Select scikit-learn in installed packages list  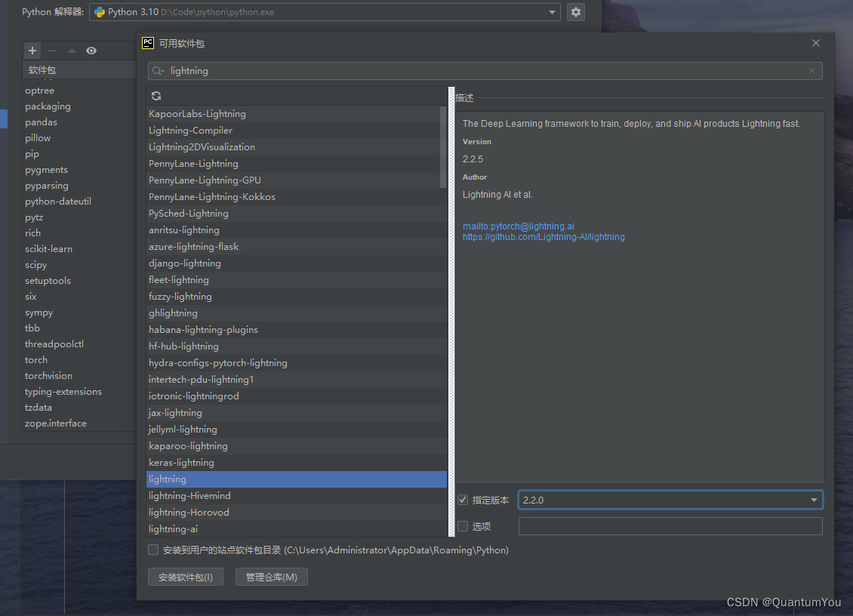click(79, 248)
